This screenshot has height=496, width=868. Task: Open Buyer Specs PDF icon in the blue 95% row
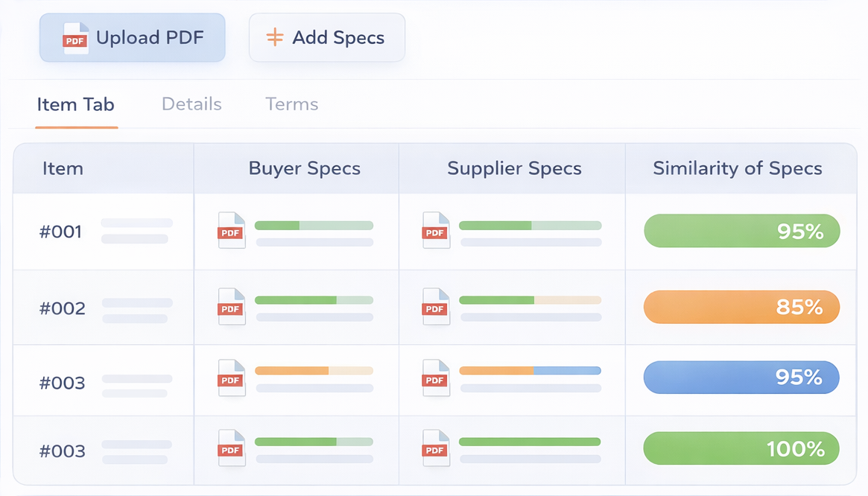231,378
